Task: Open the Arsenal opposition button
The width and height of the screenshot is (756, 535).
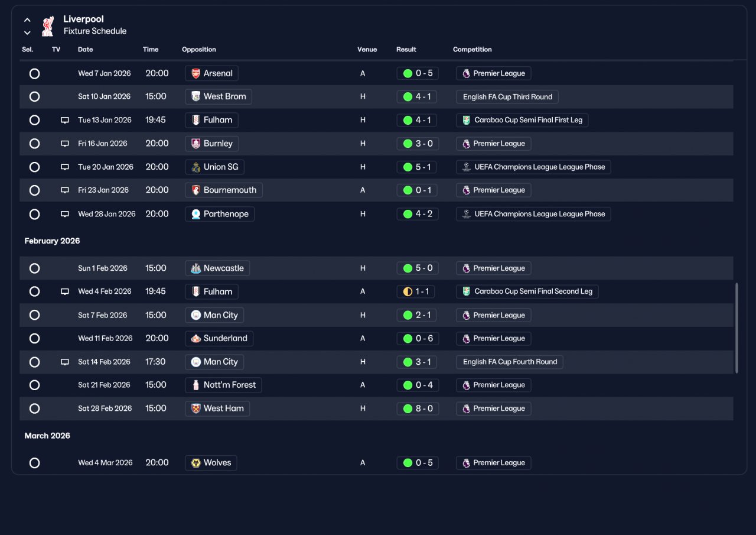Action: click(211, 73)
